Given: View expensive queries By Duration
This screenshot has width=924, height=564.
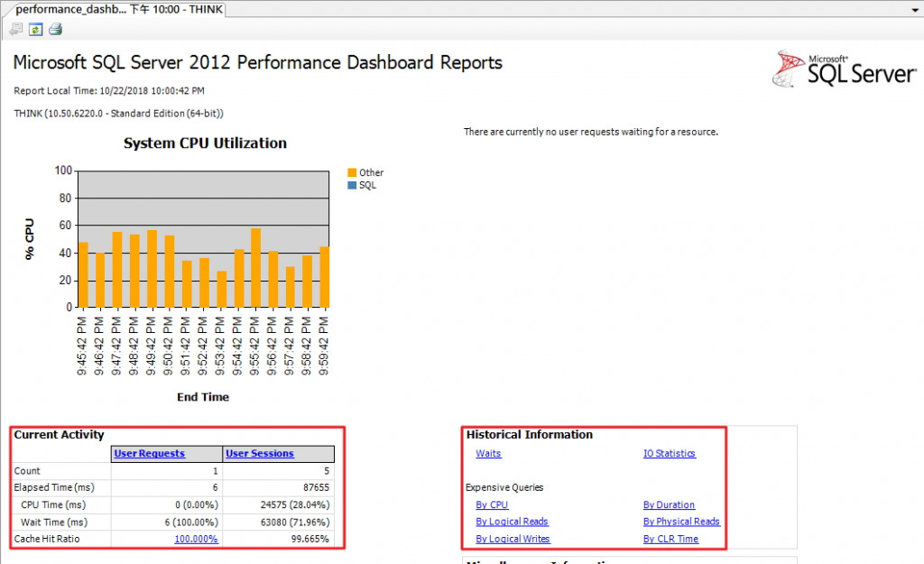Looking at the screenshot, I should point(669,504).
